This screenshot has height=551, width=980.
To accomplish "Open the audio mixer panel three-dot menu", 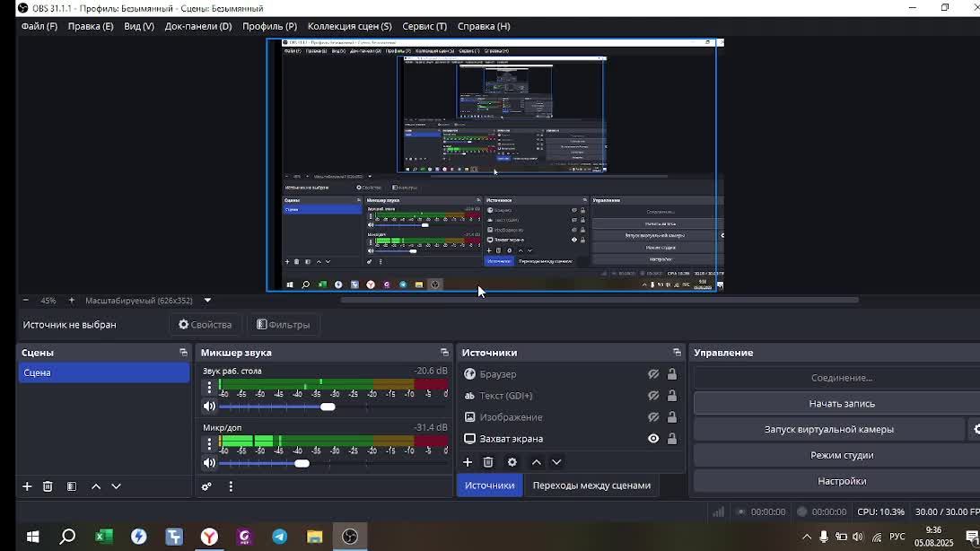I will 231,486.
